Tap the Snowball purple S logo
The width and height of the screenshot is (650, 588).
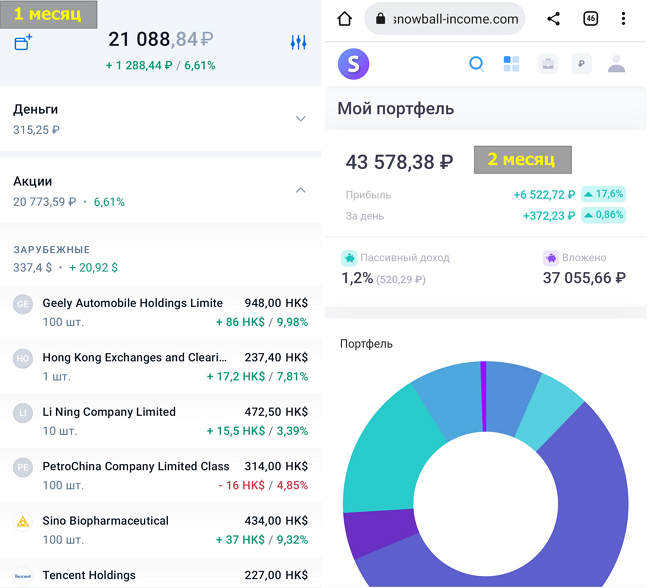click(x=353, y=64)
